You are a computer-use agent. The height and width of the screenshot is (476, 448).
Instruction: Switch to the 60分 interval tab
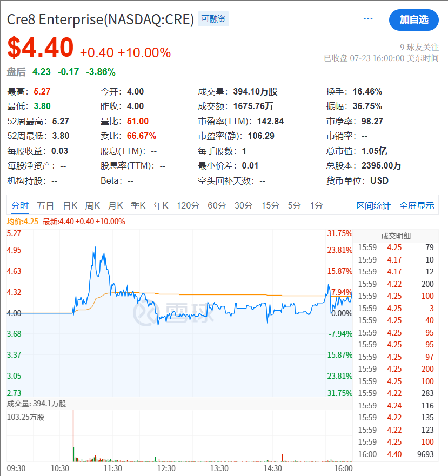click(x=217, y=205)
